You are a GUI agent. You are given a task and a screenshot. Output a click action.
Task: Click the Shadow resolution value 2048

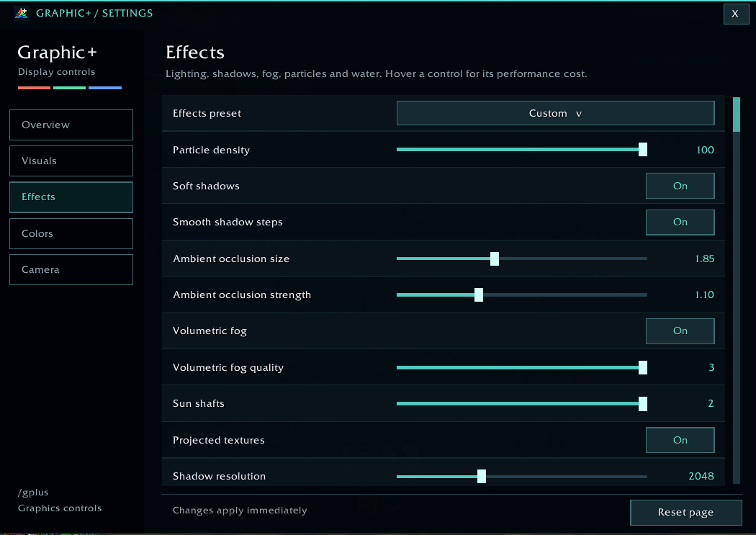[x=701, y=476]
